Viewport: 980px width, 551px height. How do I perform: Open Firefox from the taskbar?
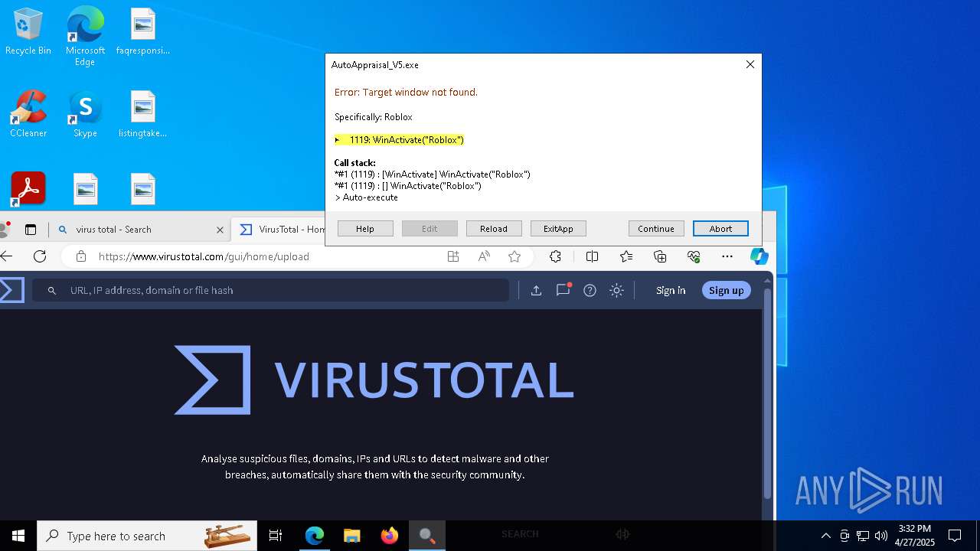[x=390, y=536]
